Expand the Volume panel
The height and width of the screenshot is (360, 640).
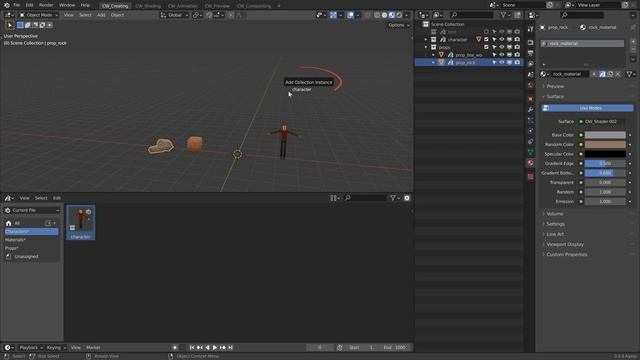pos(554,214)
